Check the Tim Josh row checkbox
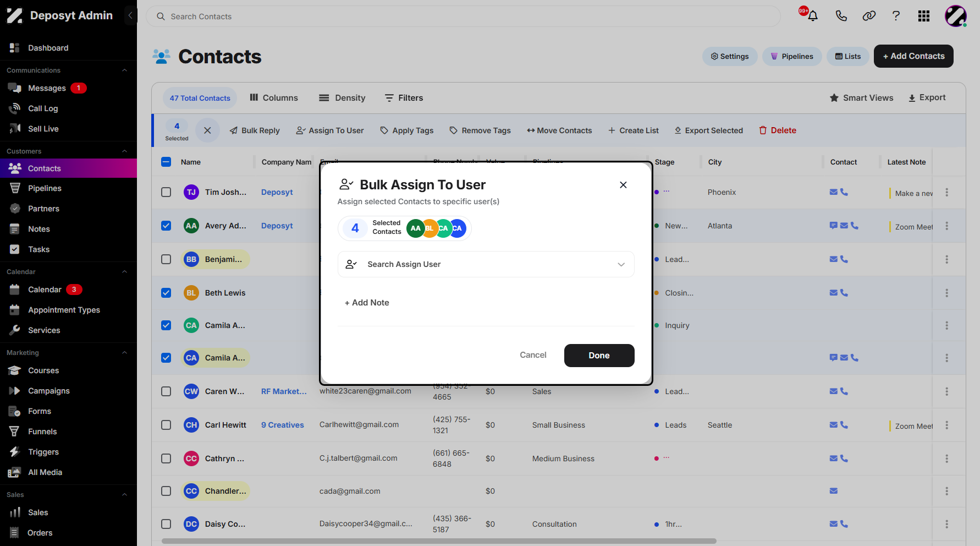Viewport: 980px width, 546px height. point(166,192)
